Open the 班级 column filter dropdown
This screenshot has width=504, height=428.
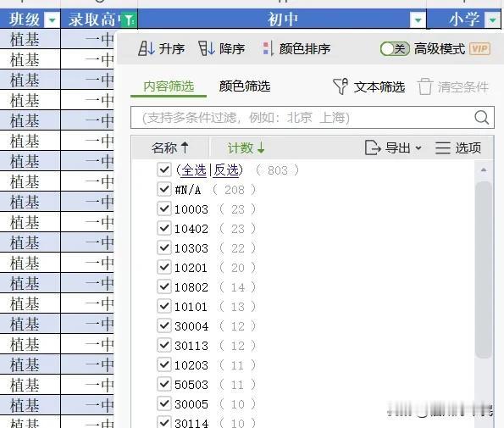[x=52, y=20]
